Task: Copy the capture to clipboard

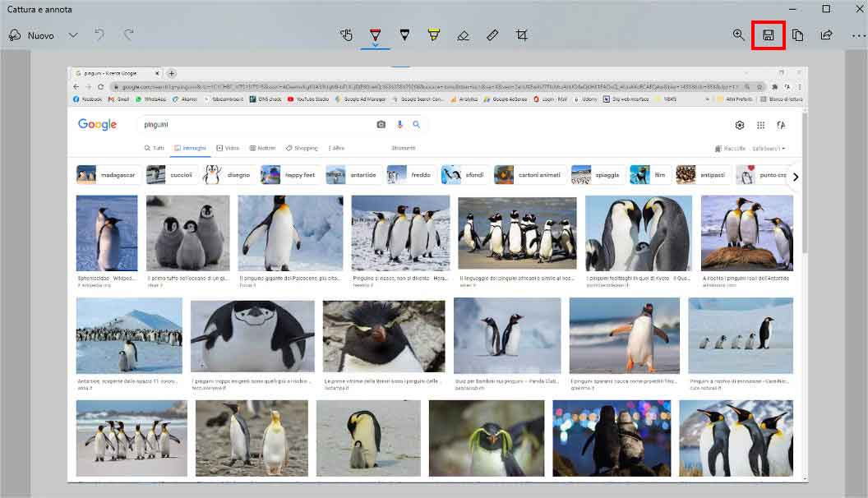Action: point(797,35)
